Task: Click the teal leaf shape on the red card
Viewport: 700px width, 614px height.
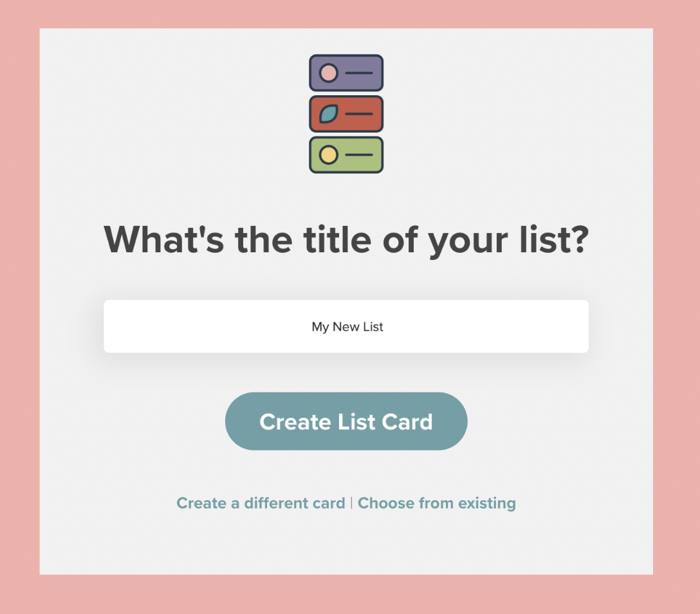Action: 329,114
